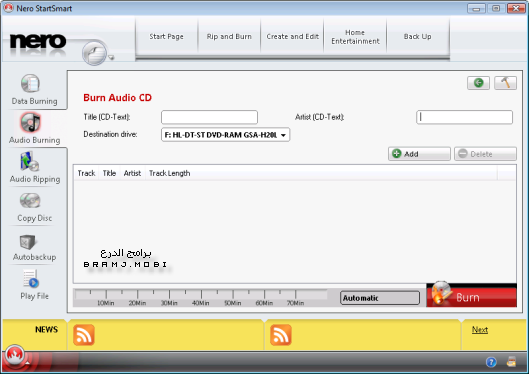Open options with the hammer icon
Image resolution: width=529 pixels, height=374 pixels.
point(505,83)
